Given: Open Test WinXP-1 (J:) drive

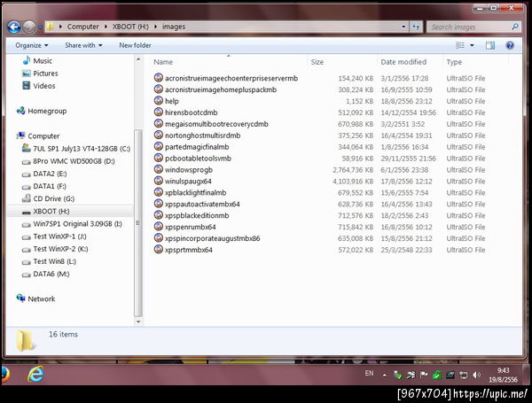Looking at the screenshot, I should [54, 236].
